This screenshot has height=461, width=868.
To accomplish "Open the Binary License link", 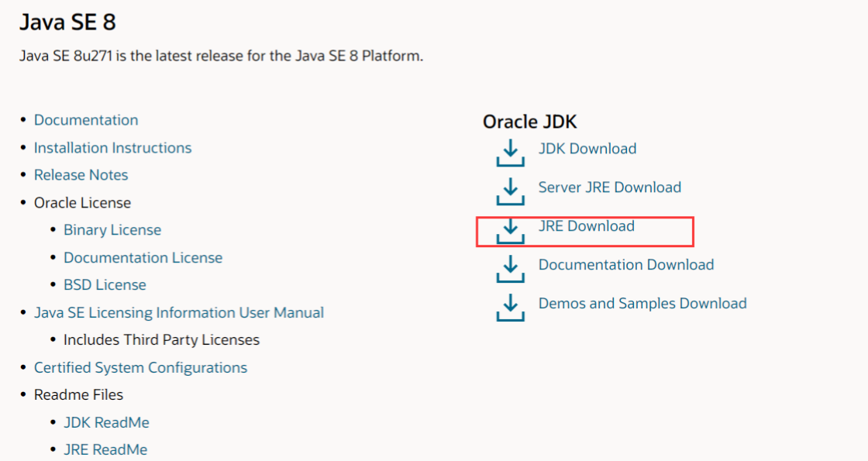I will click(x=112, y=230).
